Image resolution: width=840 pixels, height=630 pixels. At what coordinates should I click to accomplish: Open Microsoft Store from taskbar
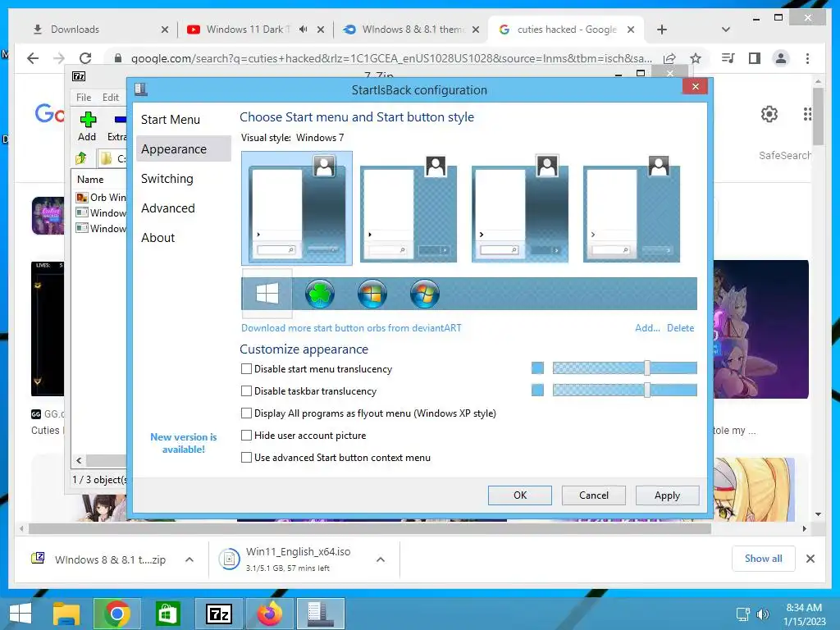click(167, 614)
